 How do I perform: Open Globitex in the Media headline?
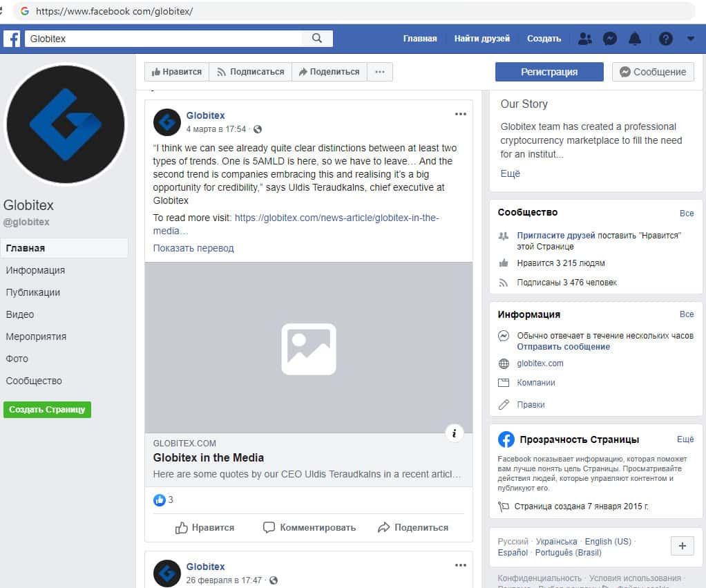tap(209, 457)
